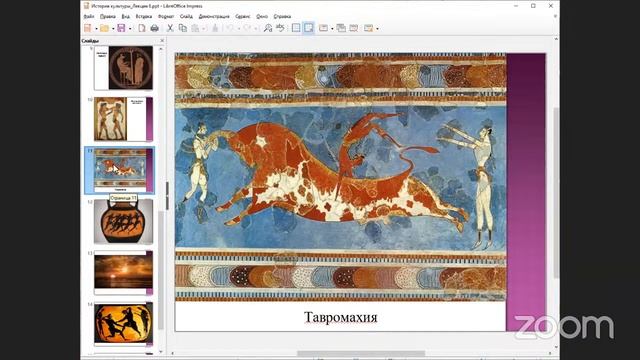
Task: Open the Undo history dropdown arrow
Action: click(239, 29)
